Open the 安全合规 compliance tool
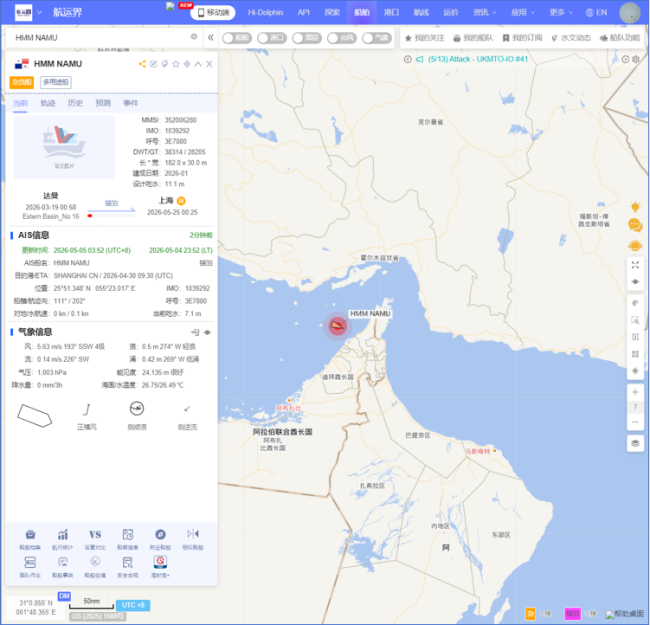This screenshot has width=650, height=625. coord(128,567)
